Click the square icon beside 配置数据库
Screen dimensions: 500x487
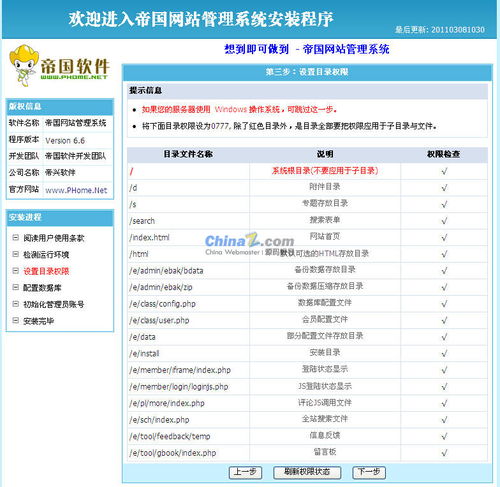coord(15,287)
